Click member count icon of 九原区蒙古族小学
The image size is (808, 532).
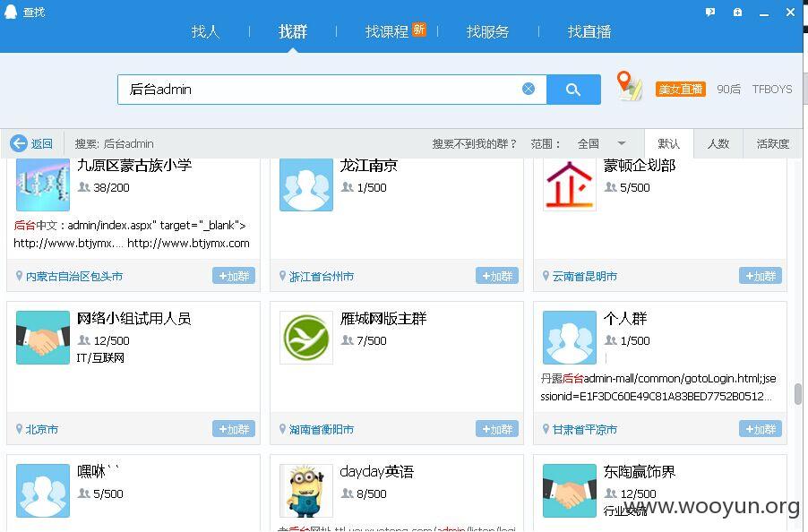tap(84, 187)
